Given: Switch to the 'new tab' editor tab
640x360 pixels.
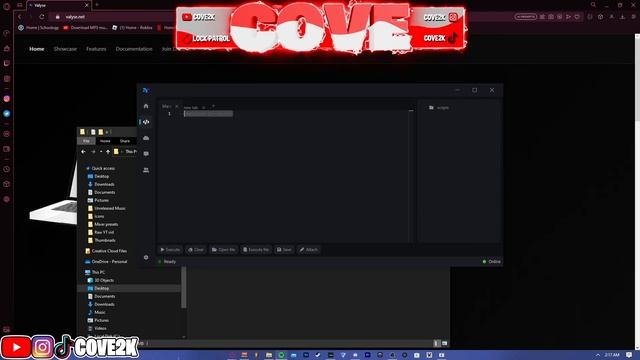Looking at the screenshot, I should (x=191, y=107).
